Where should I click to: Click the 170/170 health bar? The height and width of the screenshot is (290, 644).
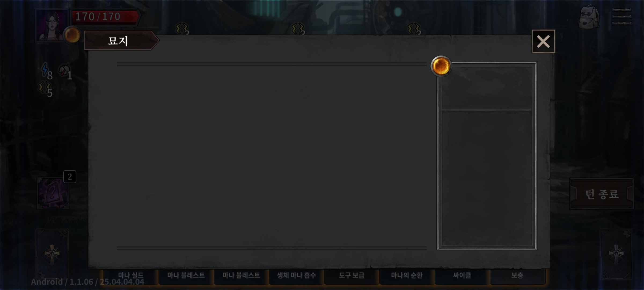pos(105,17)
